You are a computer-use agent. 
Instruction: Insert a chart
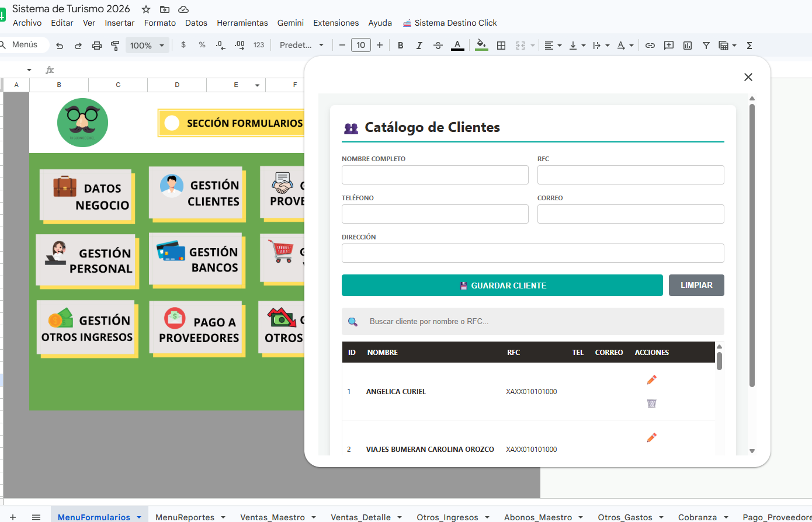[x=688, y=45]
